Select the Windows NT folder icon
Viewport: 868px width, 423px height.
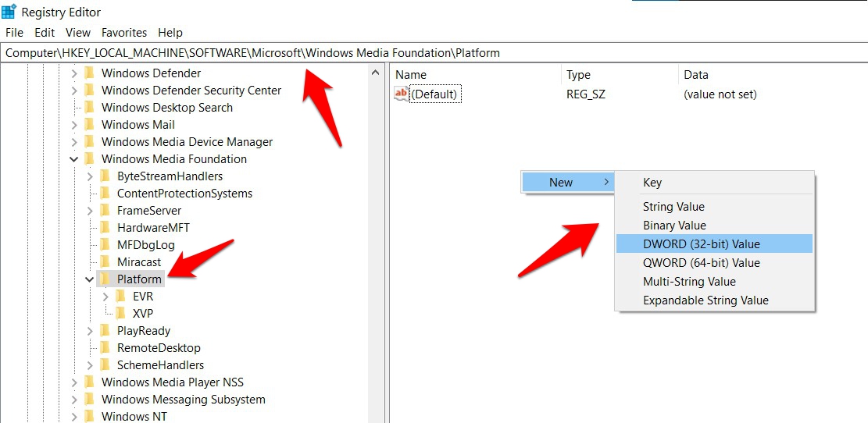tap(89, 416)
